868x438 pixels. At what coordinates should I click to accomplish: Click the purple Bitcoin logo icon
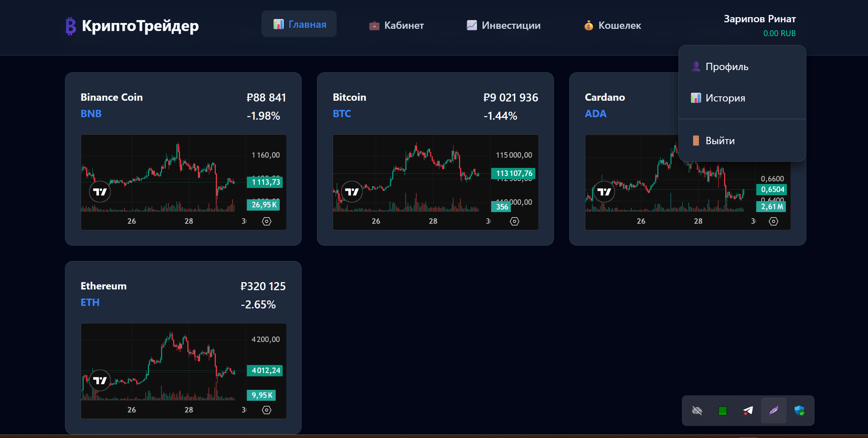(x=70, y=26)
